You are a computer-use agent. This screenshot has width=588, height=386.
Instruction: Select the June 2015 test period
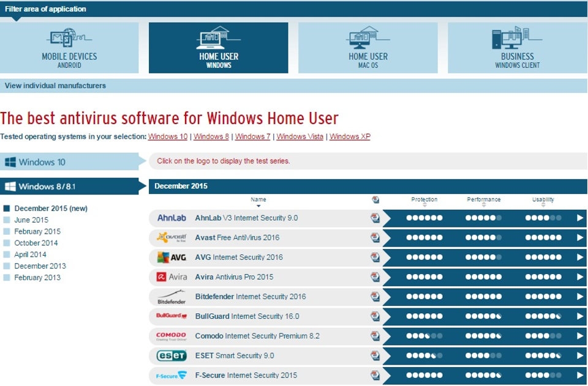31,220
